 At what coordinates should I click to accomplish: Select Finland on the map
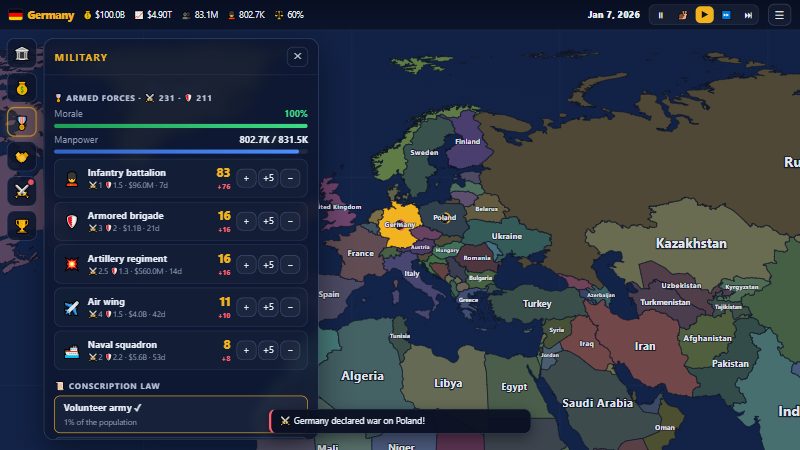[467, 141]
